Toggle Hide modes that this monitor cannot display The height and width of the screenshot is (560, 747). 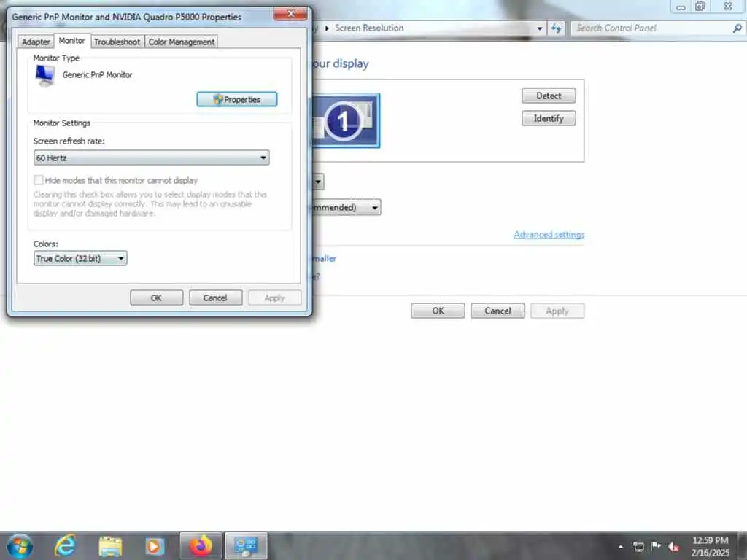39,180
